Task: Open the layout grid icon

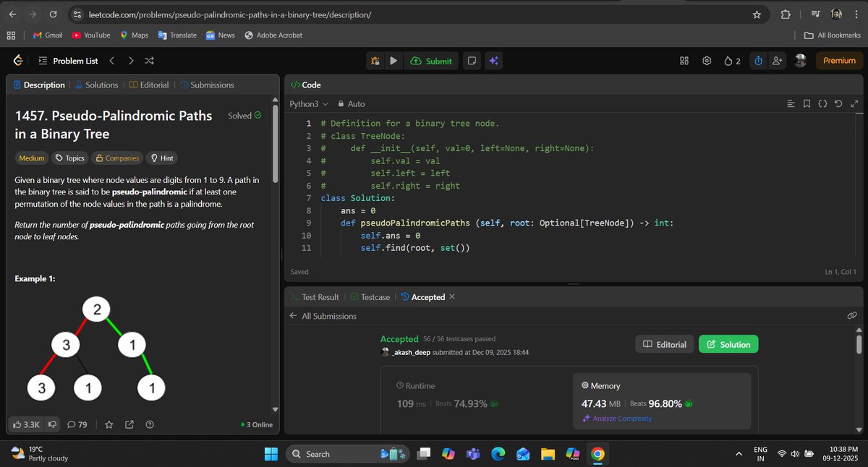Action: pos(684,61)
